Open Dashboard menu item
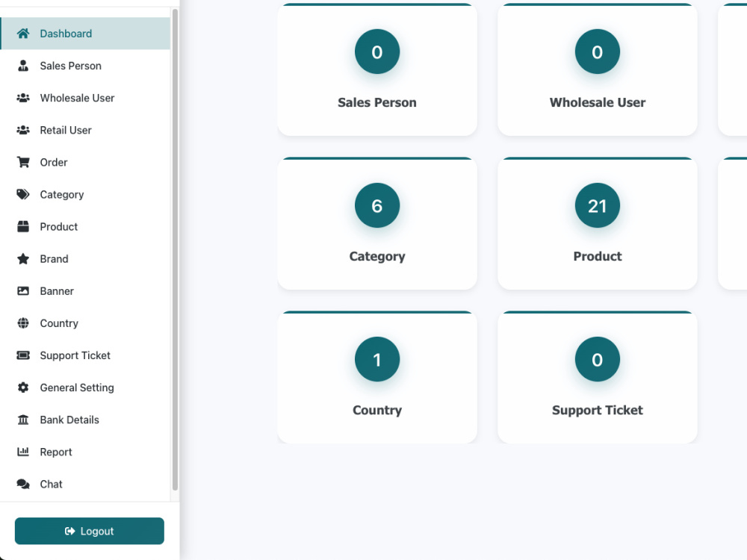 85,34
